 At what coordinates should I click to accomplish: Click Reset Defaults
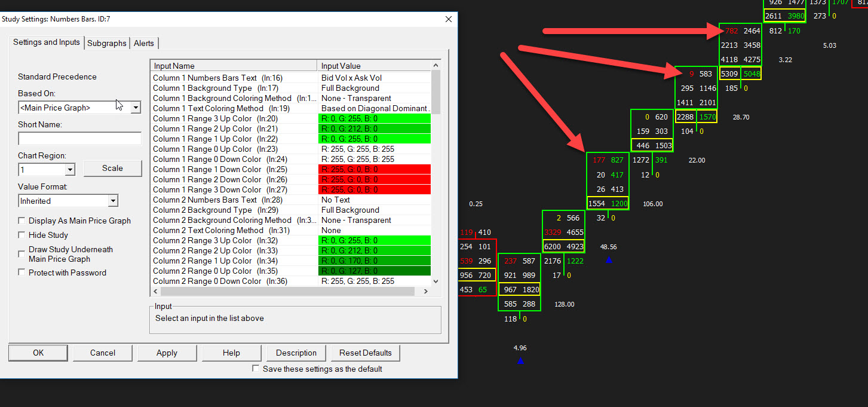point(366,353)
